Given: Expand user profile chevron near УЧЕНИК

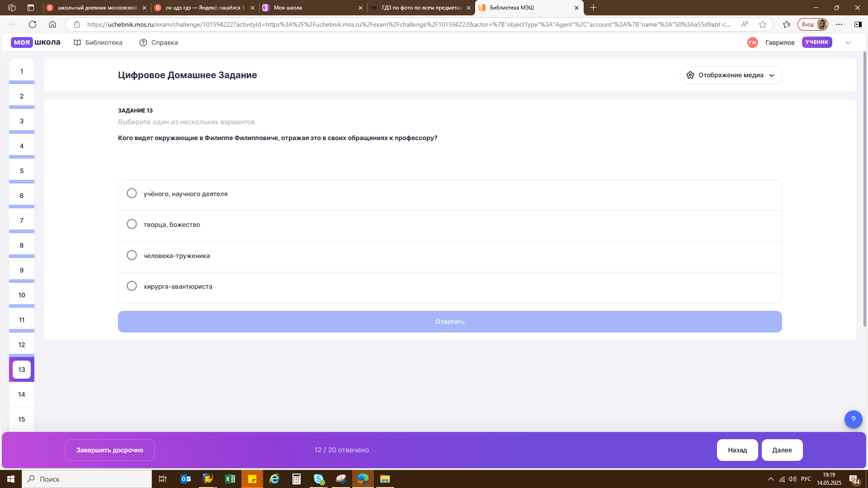Looking at the screenshot, I should pyautogui.click(x=848, y=42).
